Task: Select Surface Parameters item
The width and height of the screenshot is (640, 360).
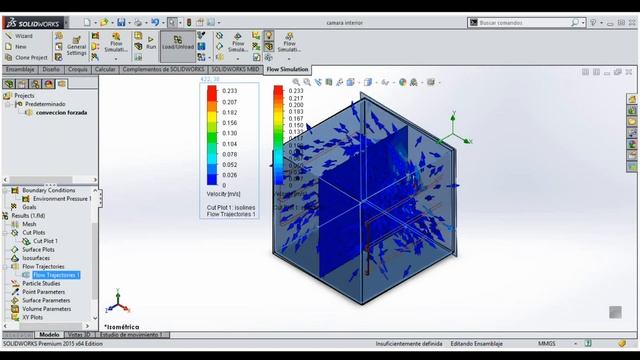Action: pyautogui.click(x=46, y=300)
